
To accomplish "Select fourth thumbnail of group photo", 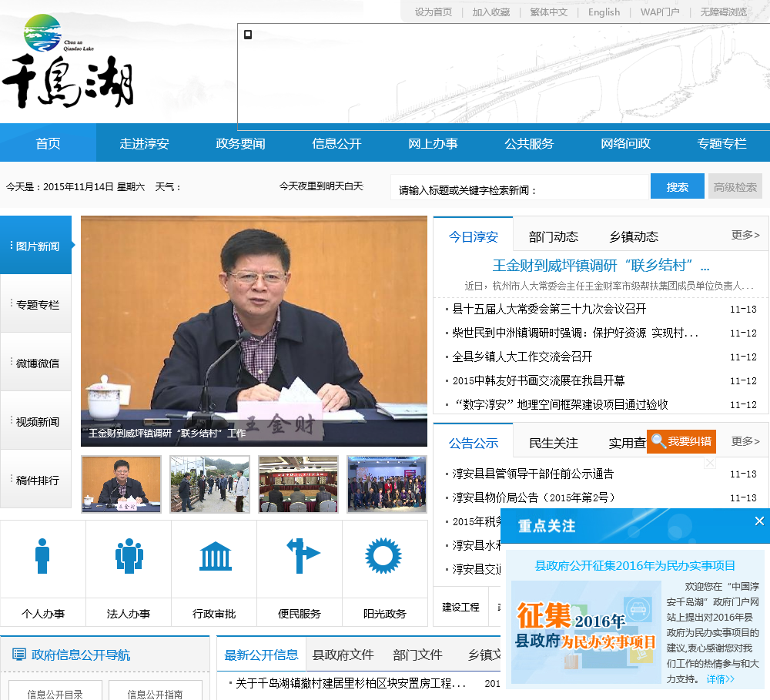I will click(x=387, y=484).
